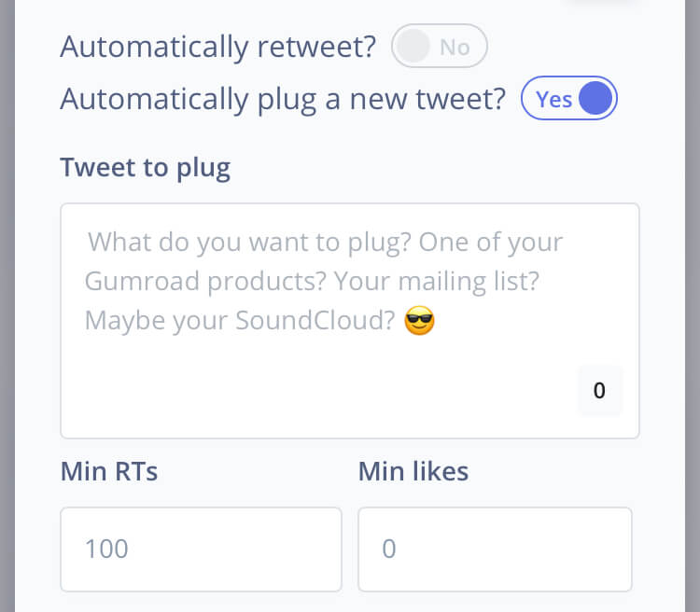This screenshot has height=612, width=700.
Task: Click the 100 placeholder in Min RTs
Action: coord(106,549)
